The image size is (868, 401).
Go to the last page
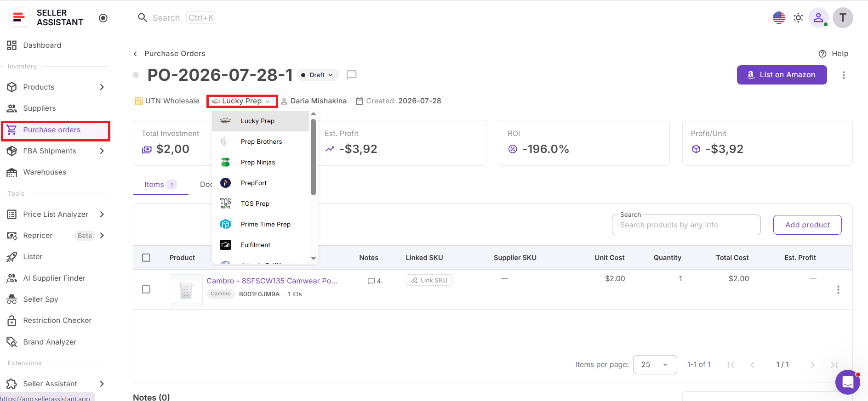834,365
